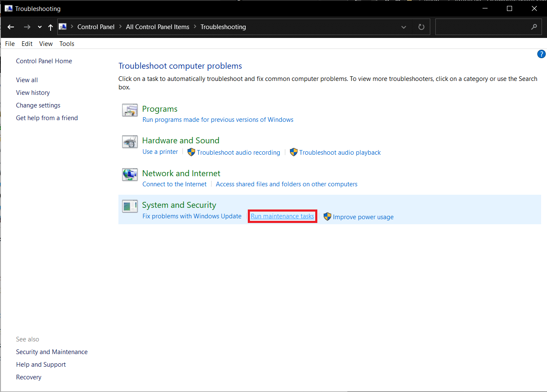Screen dimensions: 547x392
Task: Select Troubleshoot audio playback
Action: coord(340,153)
